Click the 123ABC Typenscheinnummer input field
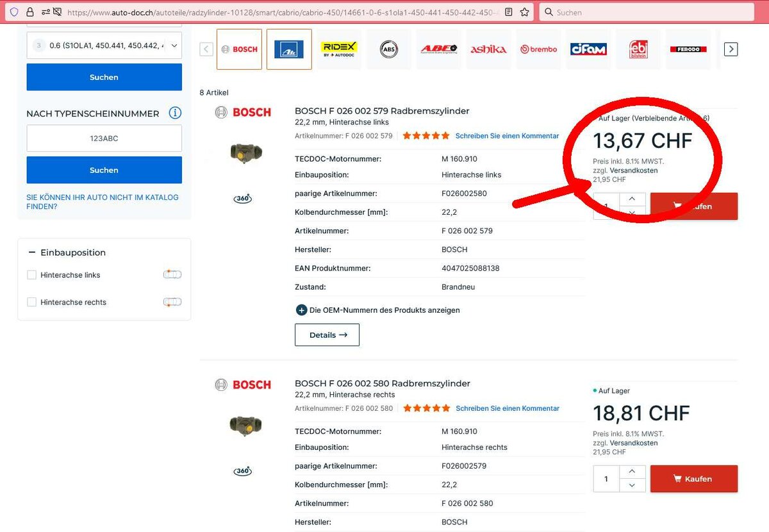 [104, 138]
